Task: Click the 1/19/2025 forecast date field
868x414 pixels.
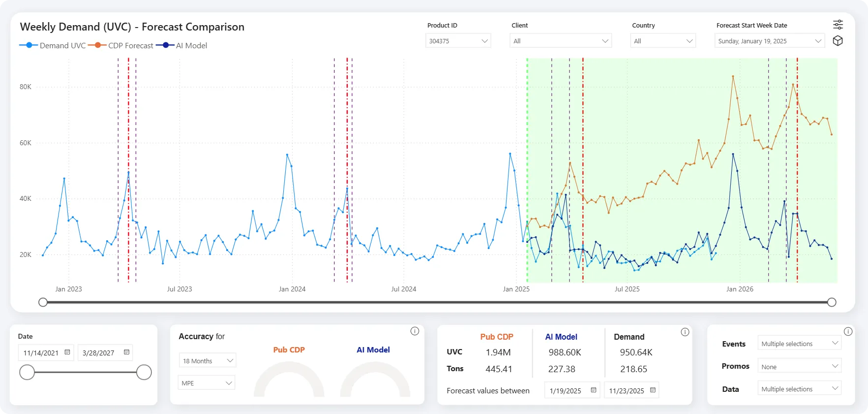Action: [x=572, y=390]
